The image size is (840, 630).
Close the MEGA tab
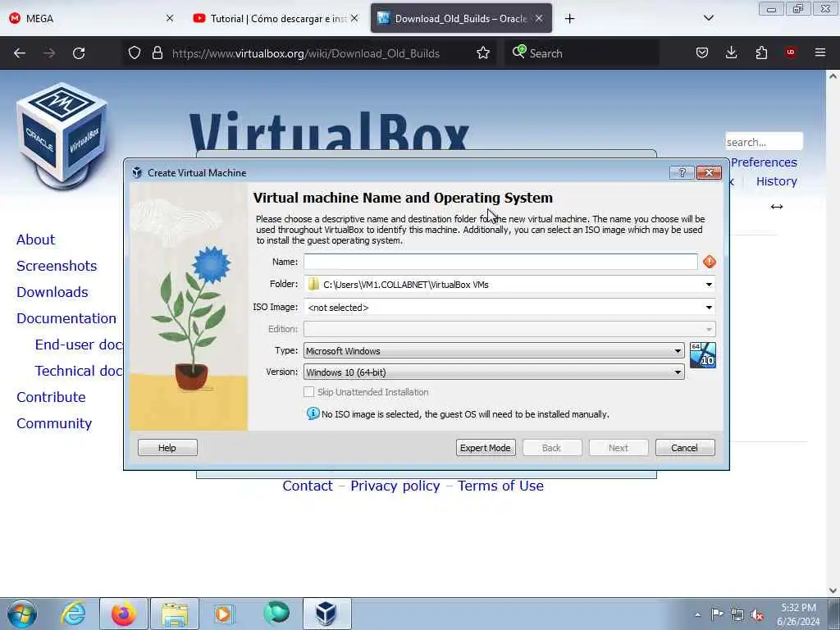(x=170, y=18)
